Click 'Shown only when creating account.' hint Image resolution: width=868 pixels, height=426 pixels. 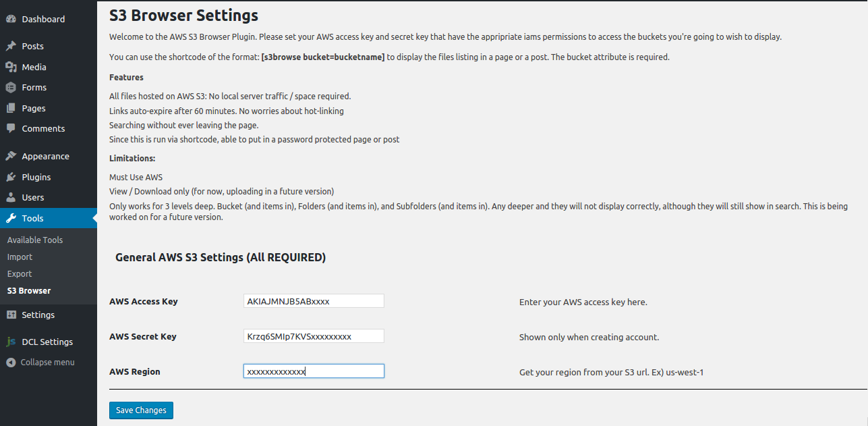[589, 337]
